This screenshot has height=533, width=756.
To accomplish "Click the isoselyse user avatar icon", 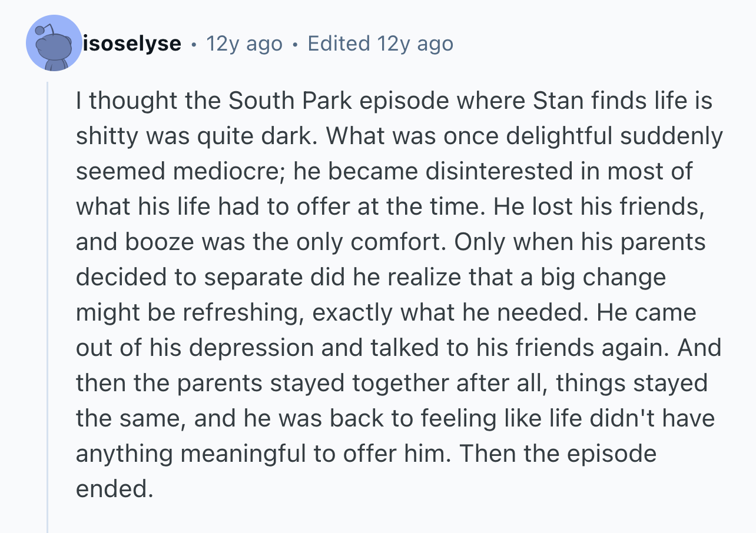I will [54, 44].
